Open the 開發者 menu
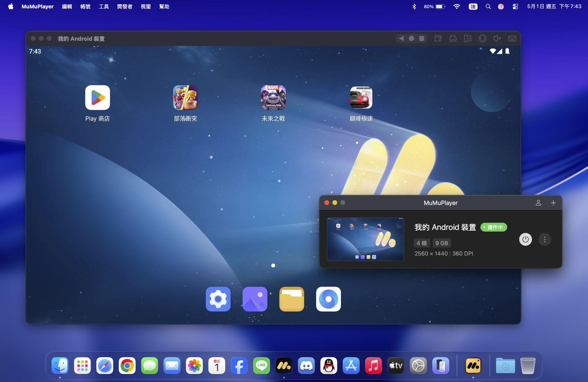Viewport: 588px width, 382px height. click(x=125, y=6)
